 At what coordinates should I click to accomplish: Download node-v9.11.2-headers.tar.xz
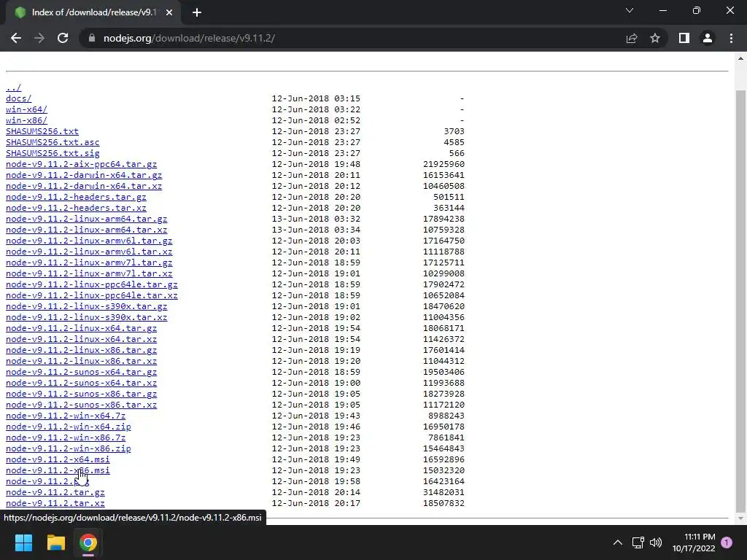click(x=76, y=208)
